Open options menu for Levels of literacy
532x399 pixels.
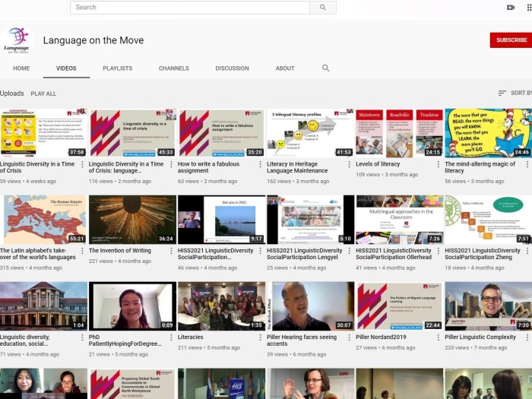click(x=438, y=165)
